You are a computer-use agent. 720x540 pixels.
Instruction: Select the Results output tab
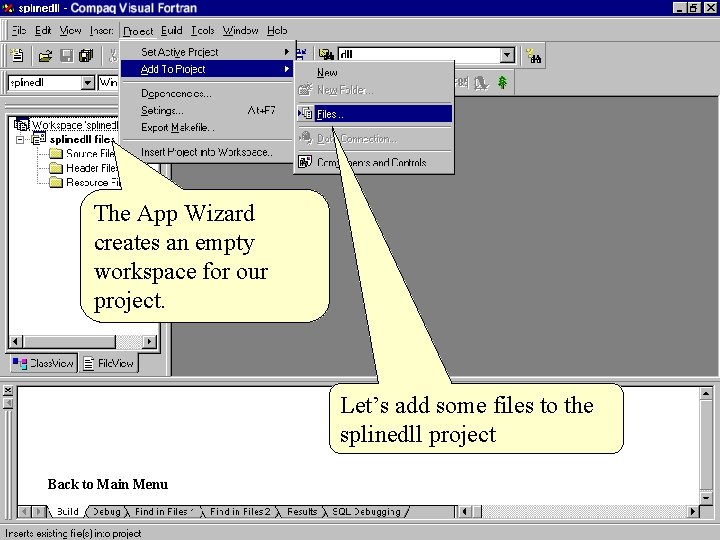tap(302, 512)
